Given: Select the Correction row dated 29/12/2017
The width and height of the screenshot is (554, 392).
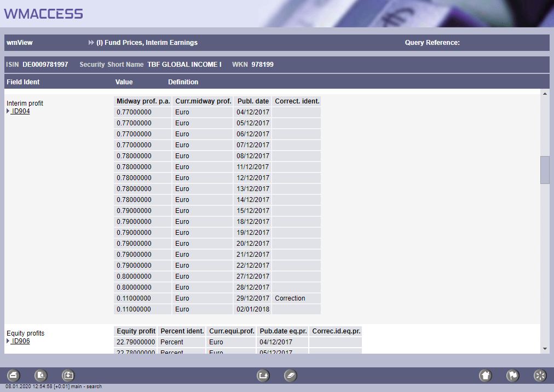Looking at the screenshot, I should [x=218, y=298].
